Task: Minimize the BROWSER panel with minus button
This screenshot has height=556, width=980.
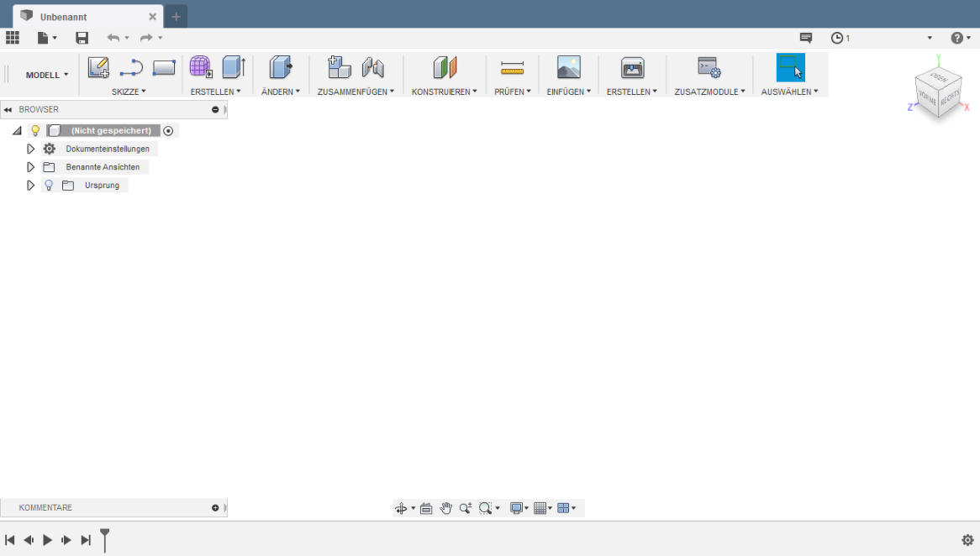Action: [215, 109]
